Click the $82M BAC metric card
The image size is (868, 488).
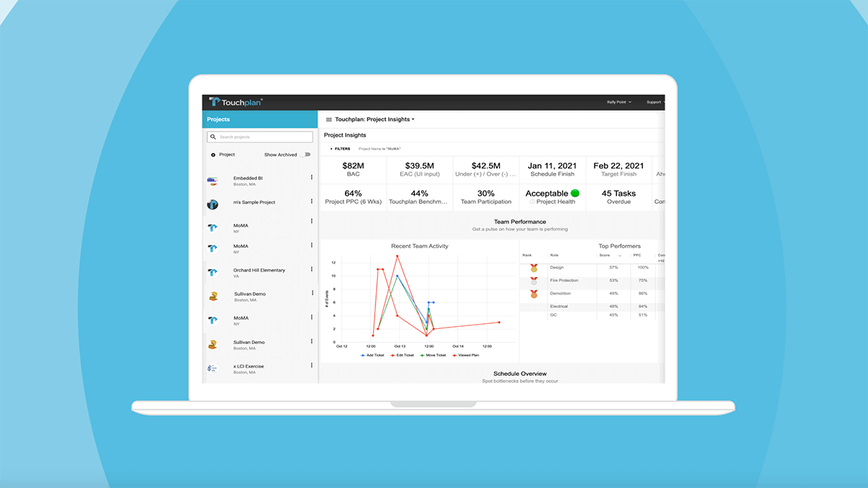tap(353, 170)
